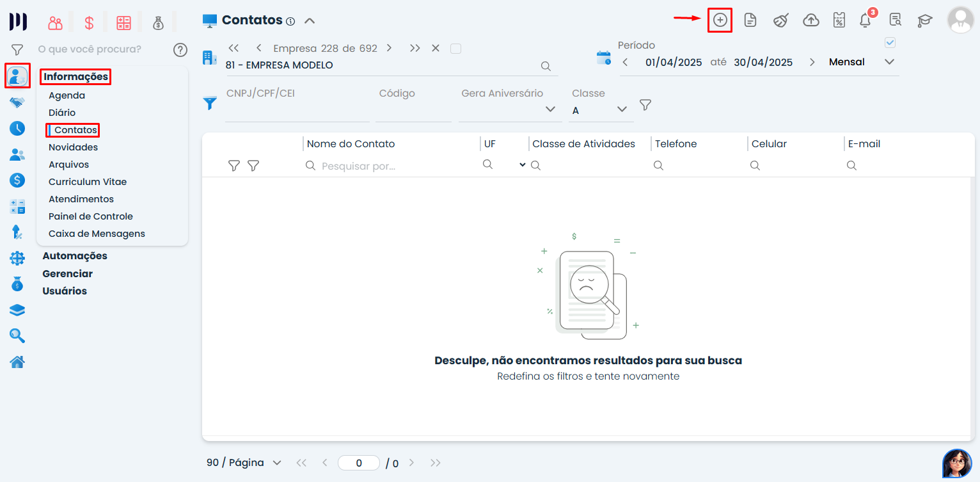Click the virtual assistant avatar at bottom right

[957, 463]
